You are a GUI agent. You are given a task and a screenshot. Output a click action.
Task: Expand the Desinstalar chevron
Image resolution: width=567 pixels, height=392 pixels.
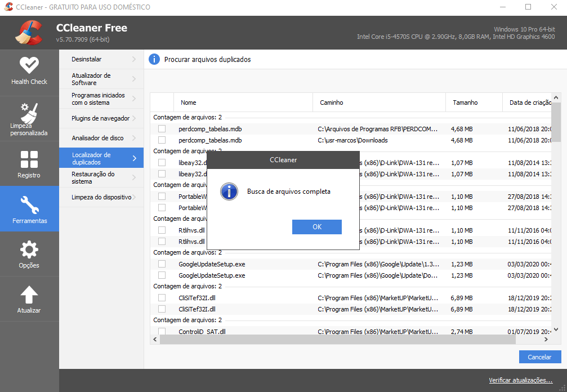pos(134,59)
